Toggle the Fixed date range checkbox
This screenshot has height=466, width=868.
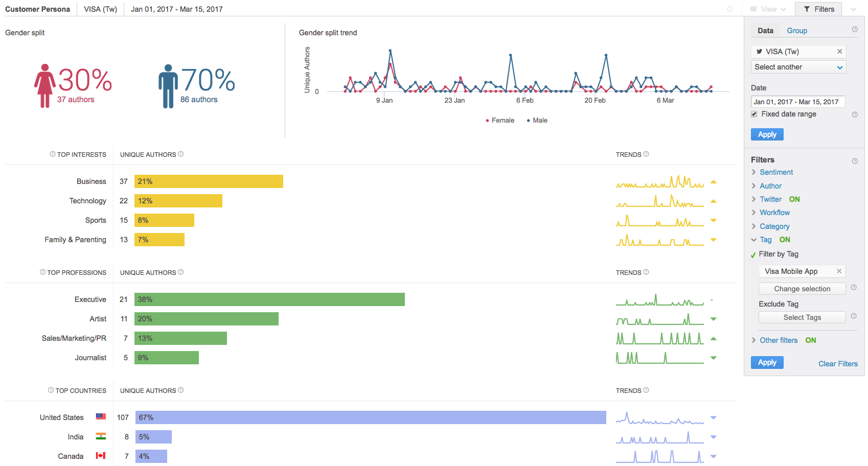(754, 114)
